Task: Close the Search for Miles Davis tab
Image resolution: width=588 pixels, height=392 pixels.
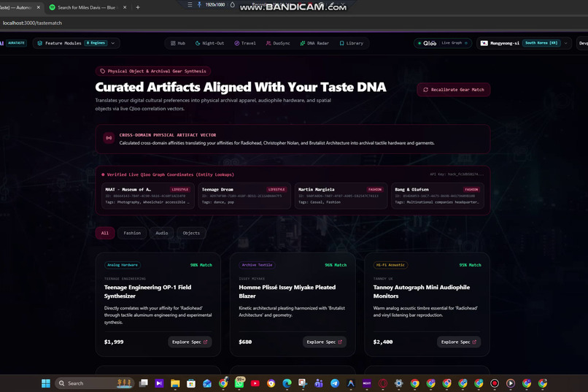Action: (x=125, y=7)
